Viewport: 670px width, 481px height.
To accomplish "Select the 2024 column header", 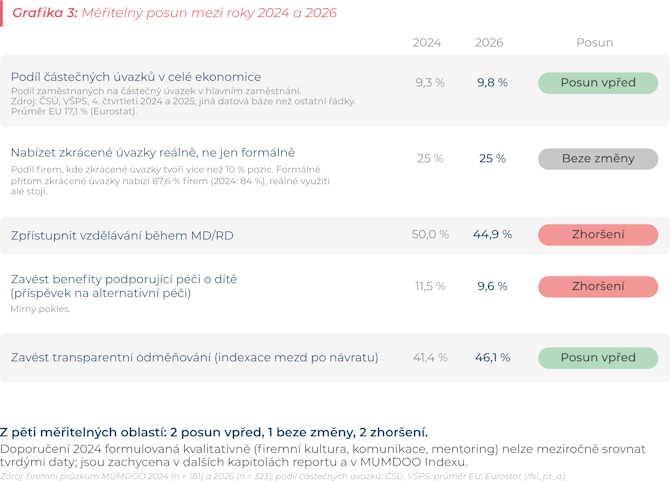I will 426,43.
